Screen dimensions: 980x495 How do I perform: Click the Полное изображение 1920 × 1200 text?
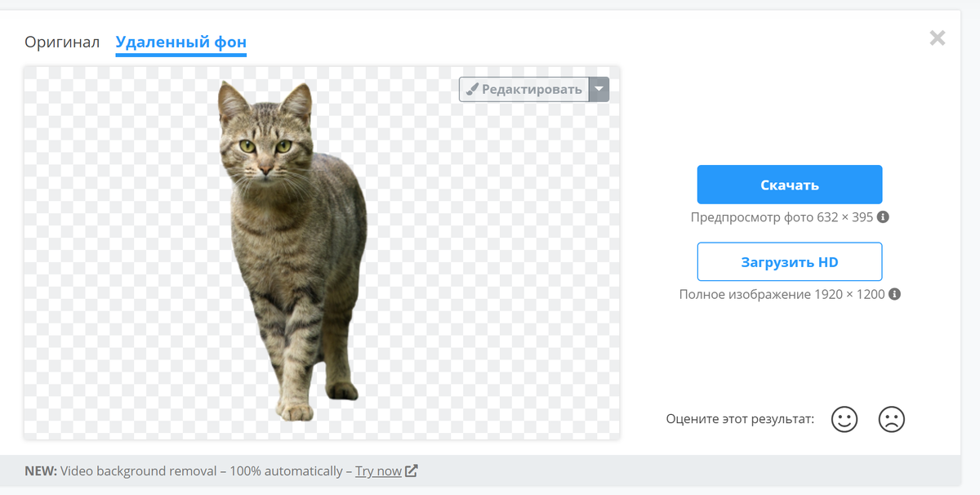[782, 294]
